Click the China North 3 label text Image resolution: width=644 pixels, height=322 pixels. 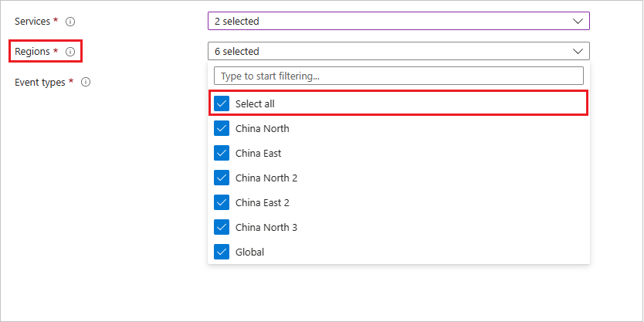coord(266,227)
